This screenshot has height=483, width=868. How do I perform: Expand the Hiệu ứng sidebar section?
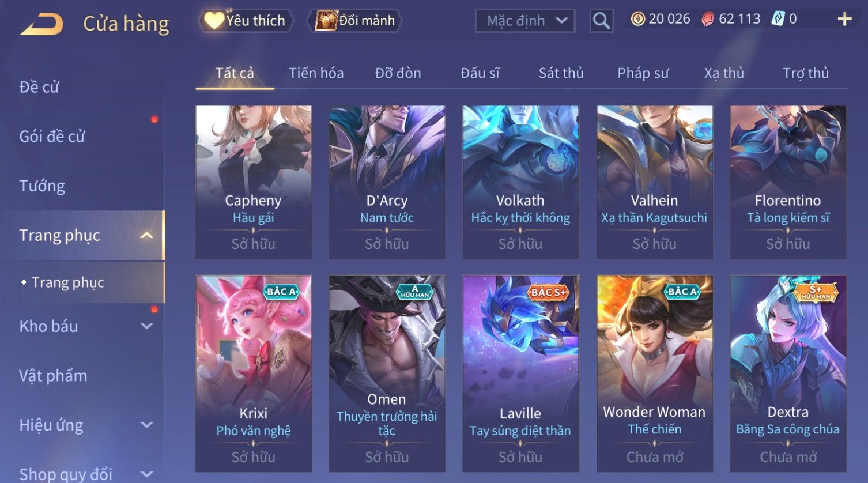(x=147, y=425)
